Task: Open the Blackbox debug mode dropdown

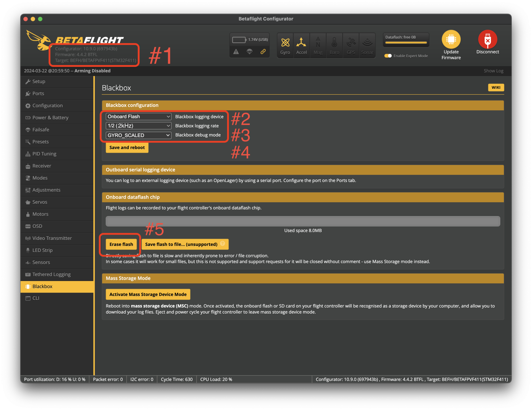Action: (x=138, y=135)
